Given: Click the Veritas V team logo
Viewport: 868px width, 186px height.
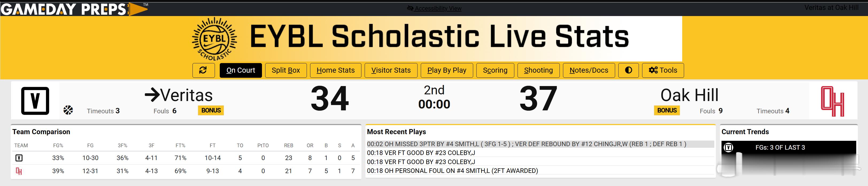Looking at the screenshot, I should [35, 100].
